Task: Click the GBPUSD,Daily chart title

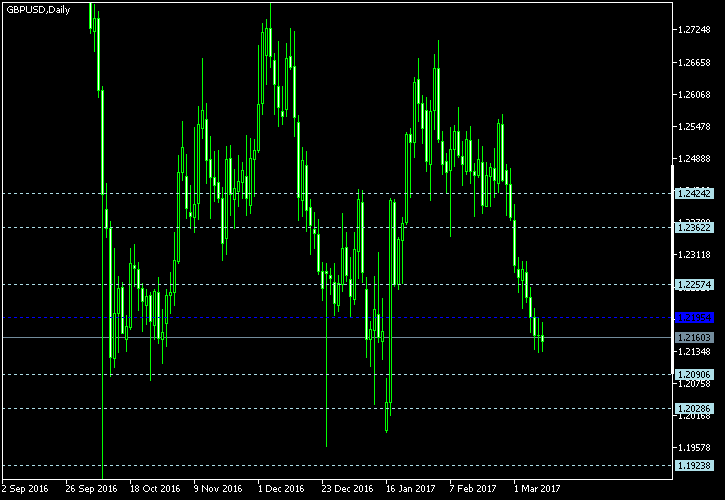Action: point(38,10)
